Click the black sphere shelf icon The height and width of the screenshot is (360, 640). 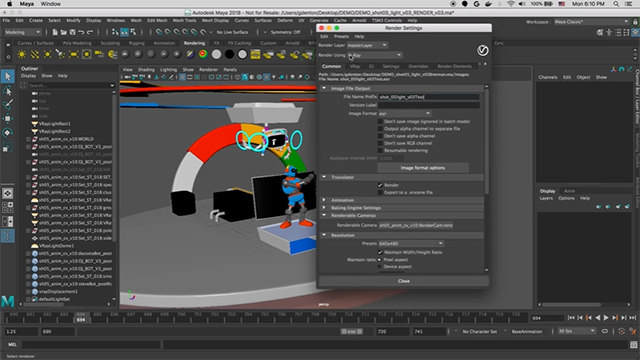pos(229,54)
